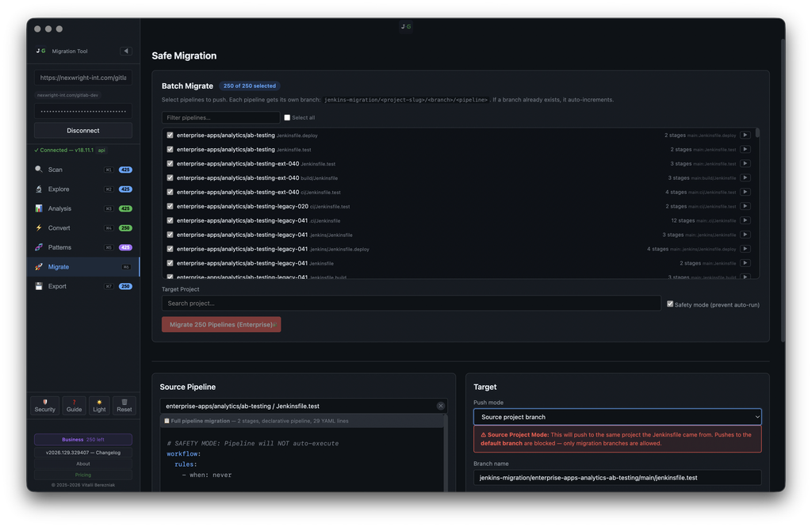
Task: Switch to the Convert section
Action: 82,227
